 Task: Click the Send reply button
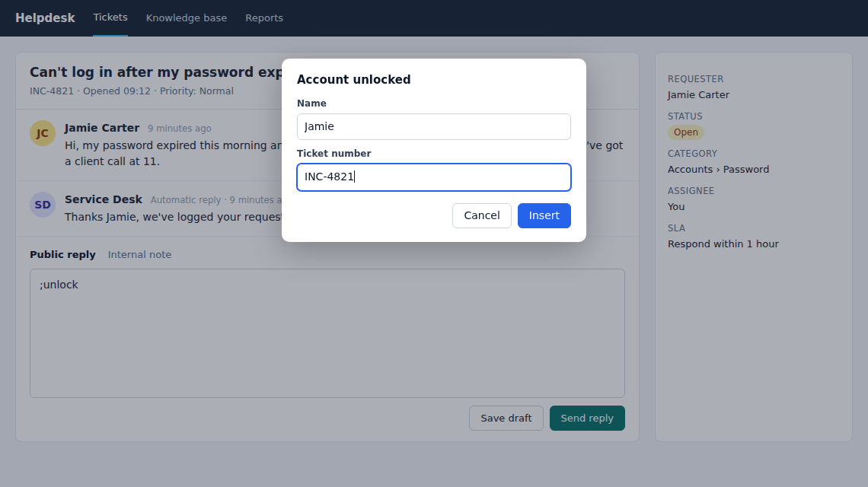(x=587, y=419)
